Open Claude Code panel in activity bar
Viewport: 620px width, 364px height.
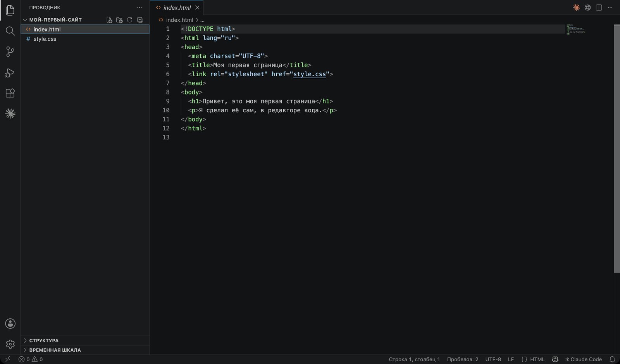click(x=10, y=113)
